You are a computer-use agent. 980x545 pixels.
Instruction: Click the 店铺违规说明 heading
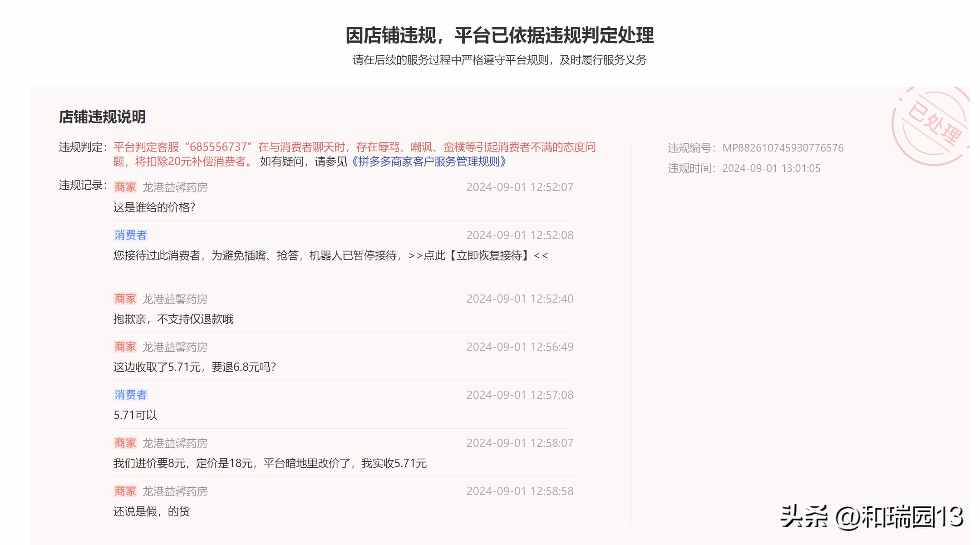click(103, 117)
